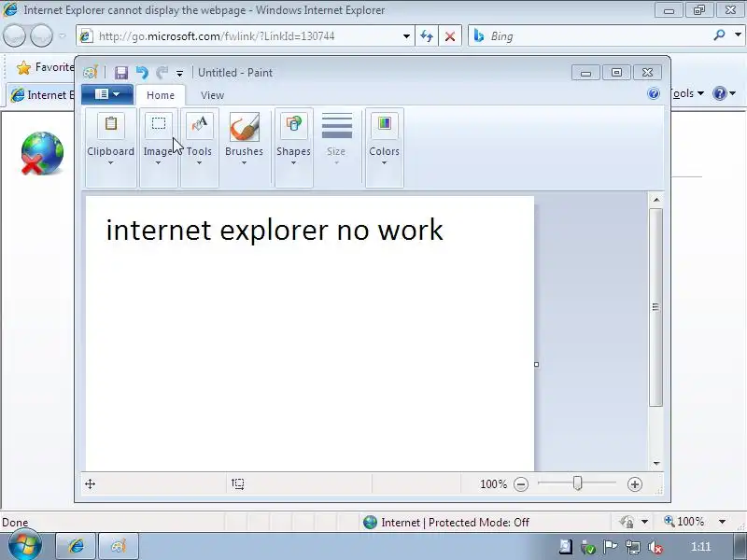Click the Action Center flag tray icon

coord(610,547)
